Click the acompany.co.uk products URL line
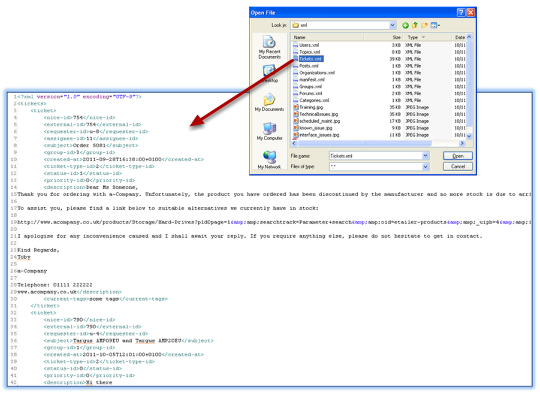540x399 pixels. point(274,222)
